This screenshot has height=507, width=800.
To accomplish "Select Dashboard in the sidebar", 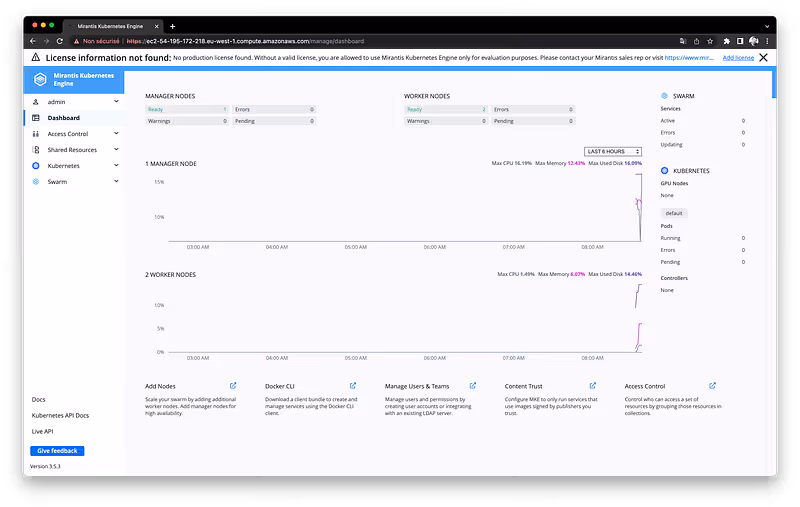I will (63, 118).
